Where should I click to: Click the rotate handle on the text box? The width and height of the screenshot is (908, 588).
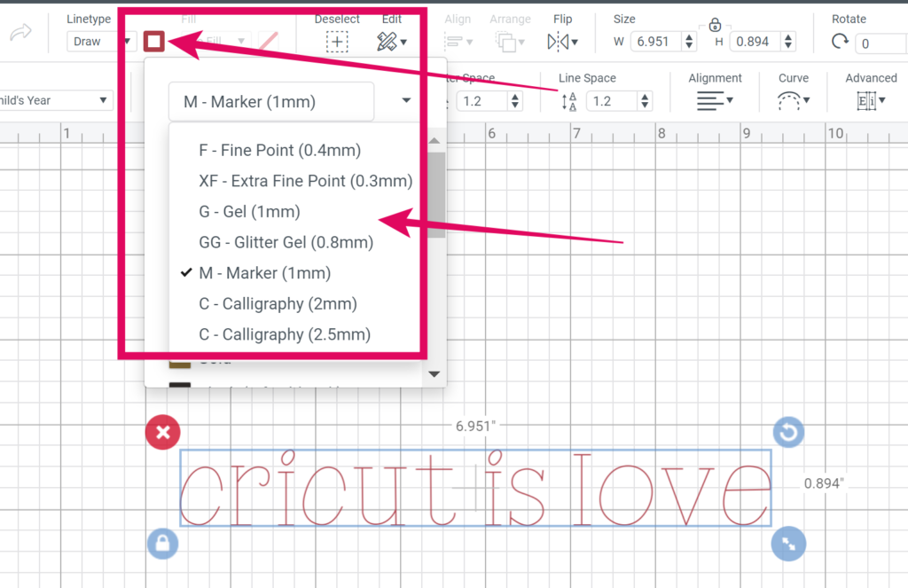tap(788, 432)
